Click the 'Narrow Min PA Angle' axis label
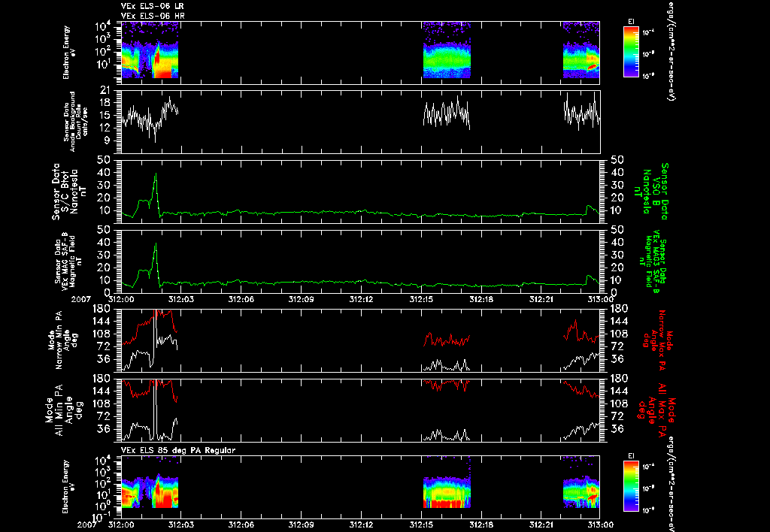Screen dimensions: 770x532 (62, 340)
